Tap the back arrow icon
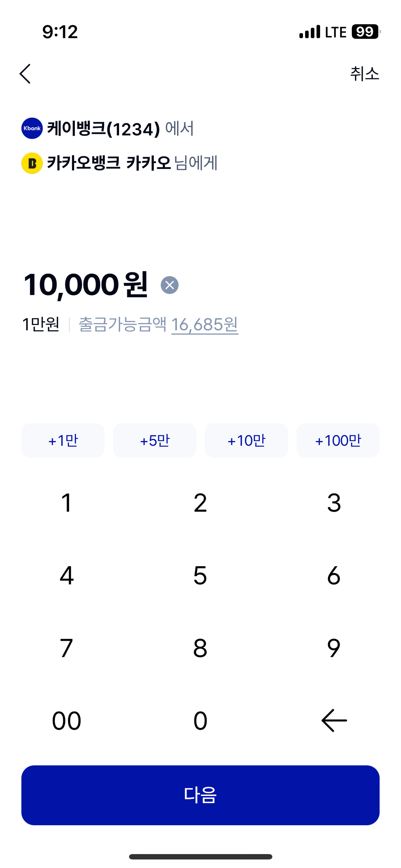Viewport: 401px width, 868px height. (x=25, y=74)
